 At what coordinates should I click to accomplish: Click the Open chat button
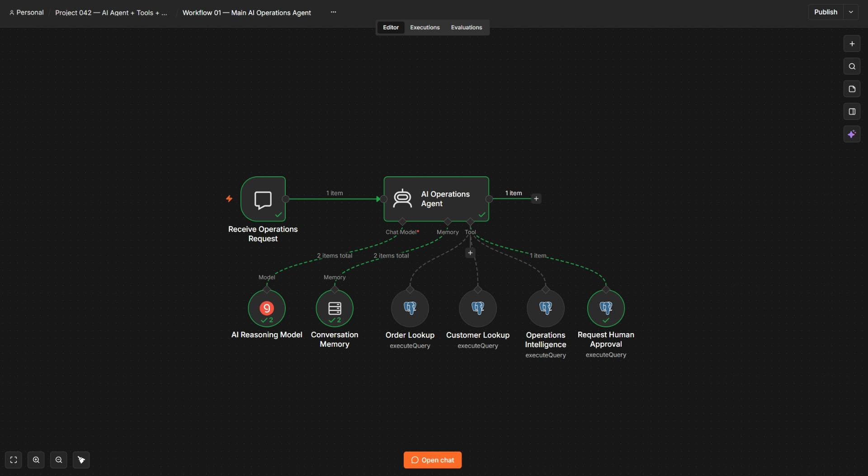(x=433, y=460)
